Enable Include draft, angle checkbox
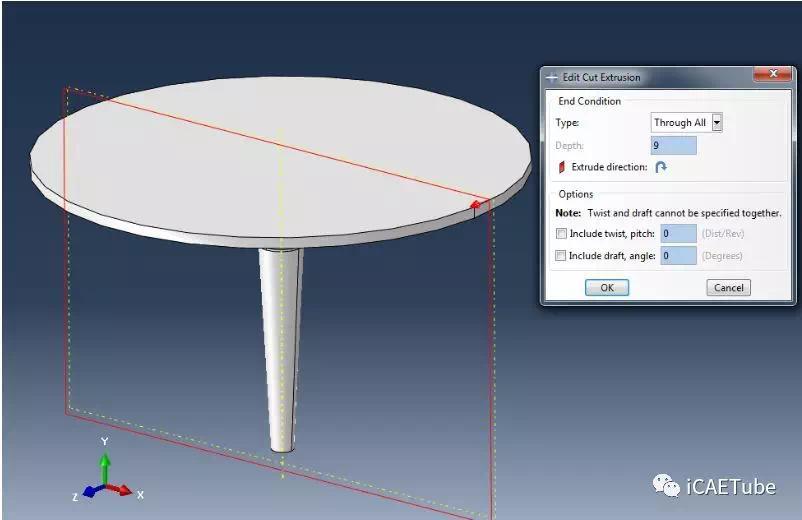 (x=561, y=256)
